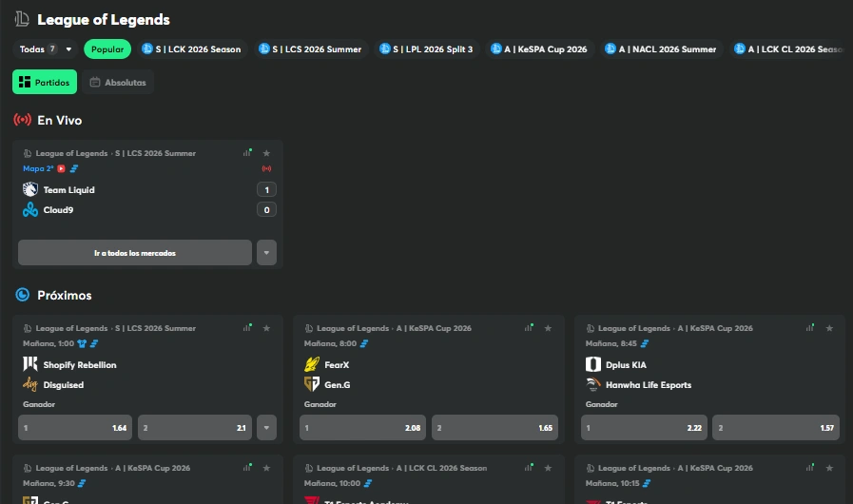
Task: Click stream icon next to Mañana, 10:15
Action: 647,483
